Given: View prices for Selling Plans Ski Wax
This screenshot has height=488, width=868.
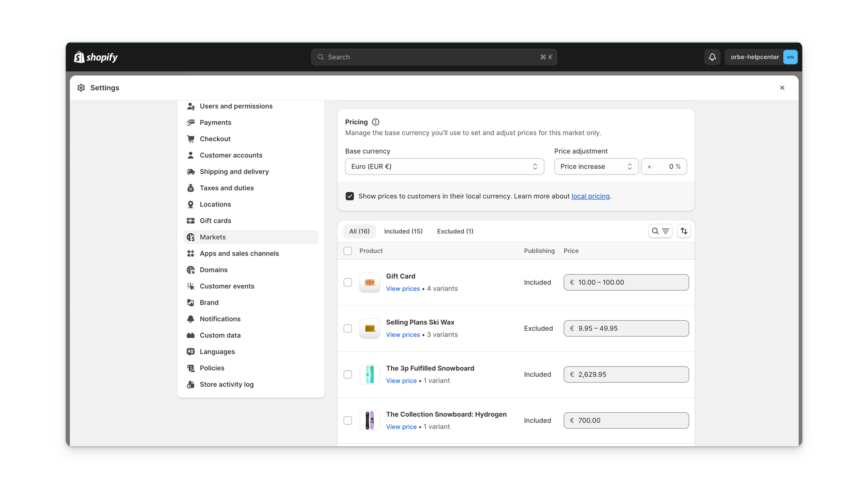Looking at the screenshot, I should click(403, 335).
